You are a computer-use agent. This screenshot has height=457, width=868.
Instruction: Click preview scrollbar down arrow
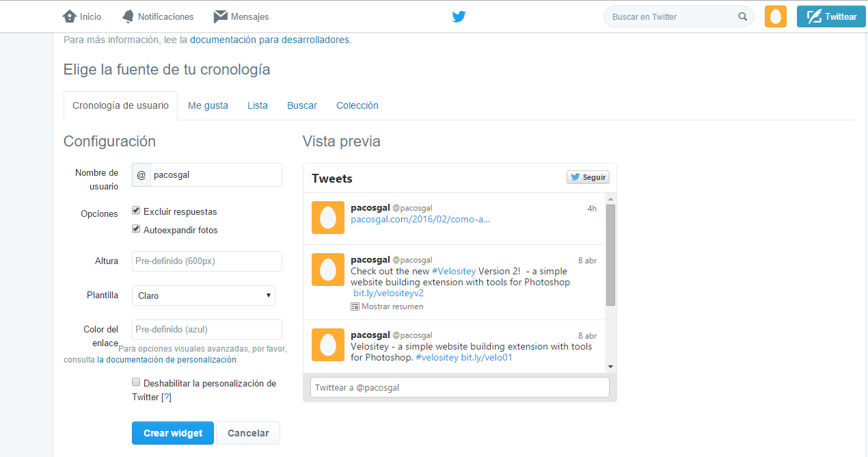coord(610,367)
